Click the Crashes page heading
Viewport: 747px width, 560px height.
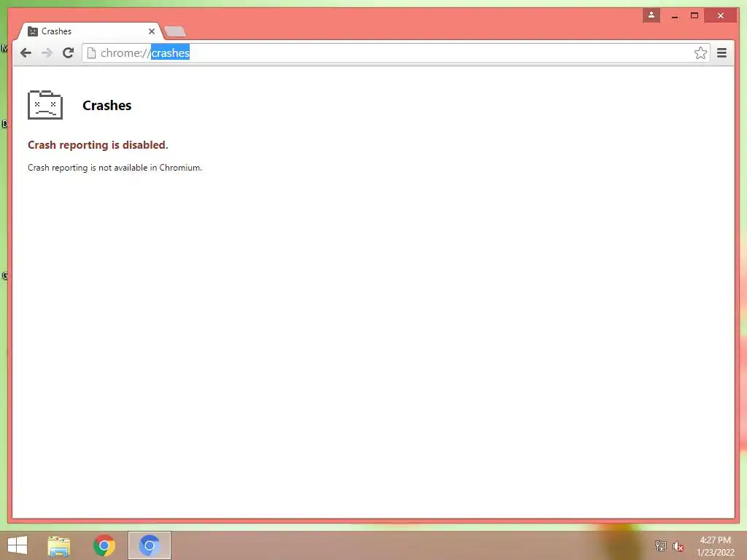pyautogui.click(x=107, y=105)
